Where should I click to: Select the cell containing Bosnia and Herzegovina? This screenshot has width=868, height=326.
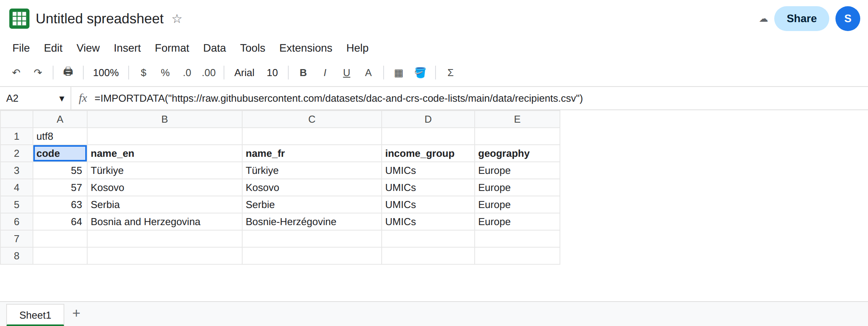click(165, 222)
